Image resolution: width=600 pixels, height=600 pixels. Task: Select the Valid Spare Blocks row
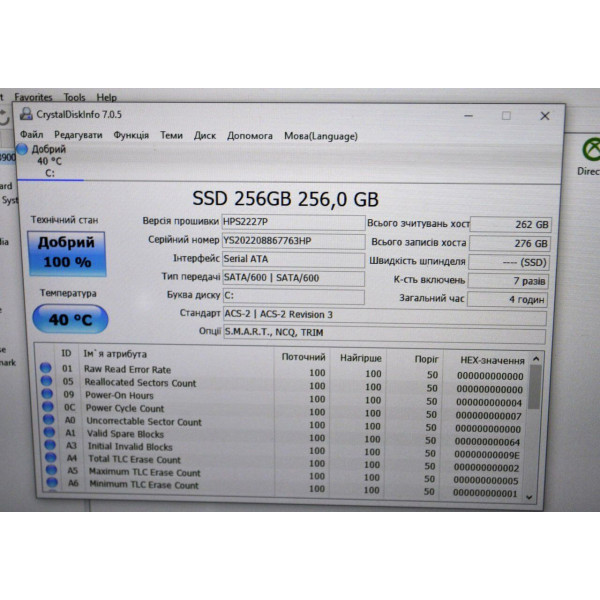[x=282, y=436]
